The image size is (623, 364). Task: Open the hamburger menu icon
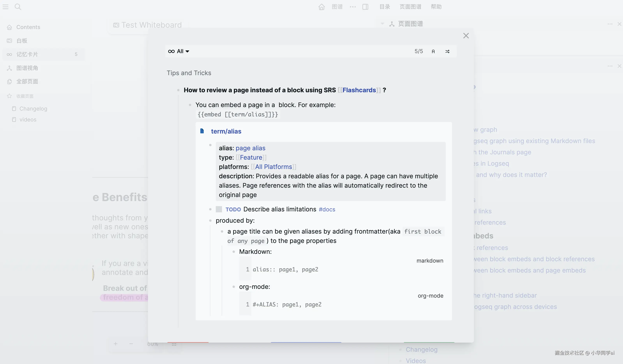[5, 7]
